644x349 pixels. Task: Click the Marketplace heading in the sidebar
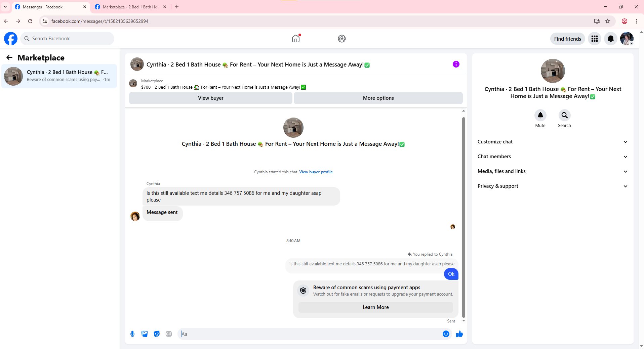tap(41, 58)
